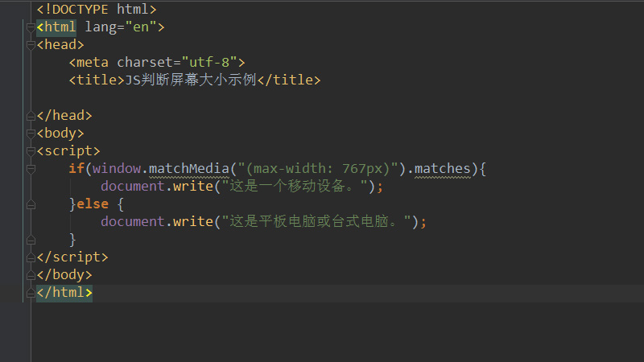Fold the opening script tag block
The width and height of the screenshot is (644, 362).
[x=31, y=151]
